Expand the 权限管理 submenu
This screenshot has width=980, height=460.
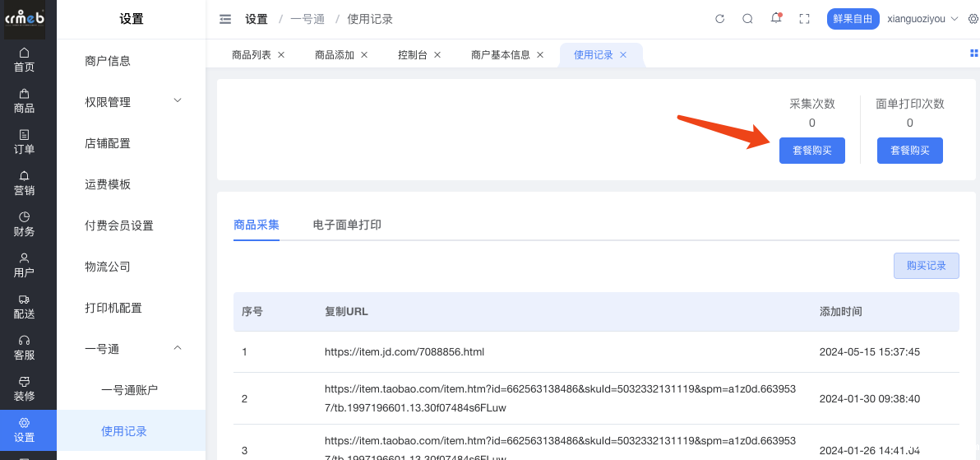click(132, 102)
